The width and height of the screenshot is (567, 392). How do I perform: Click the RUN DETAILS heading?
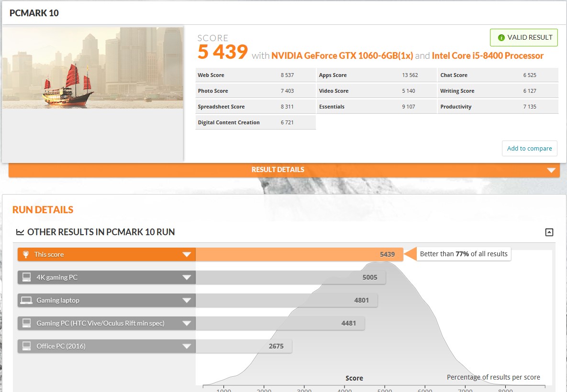point(43,210)
